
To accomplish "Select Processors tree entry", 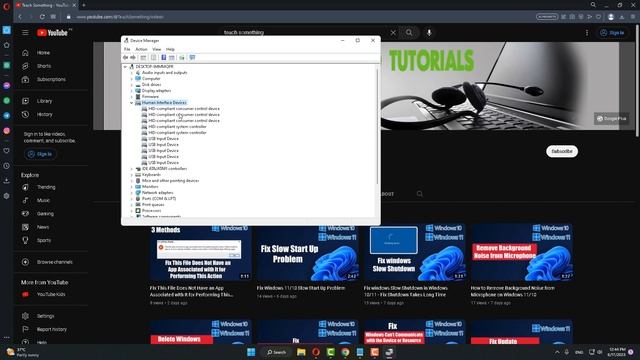I will point(151,211).
